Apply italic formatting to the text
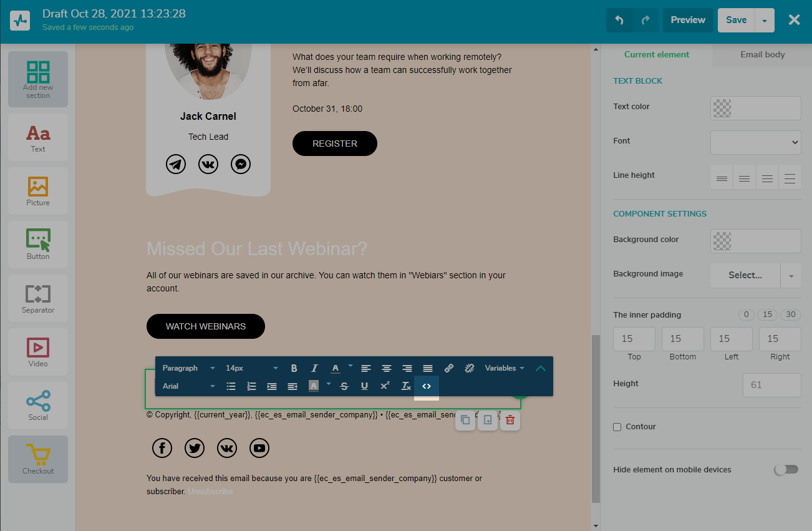This screenshot has width=812, height=531. (314, 368)
